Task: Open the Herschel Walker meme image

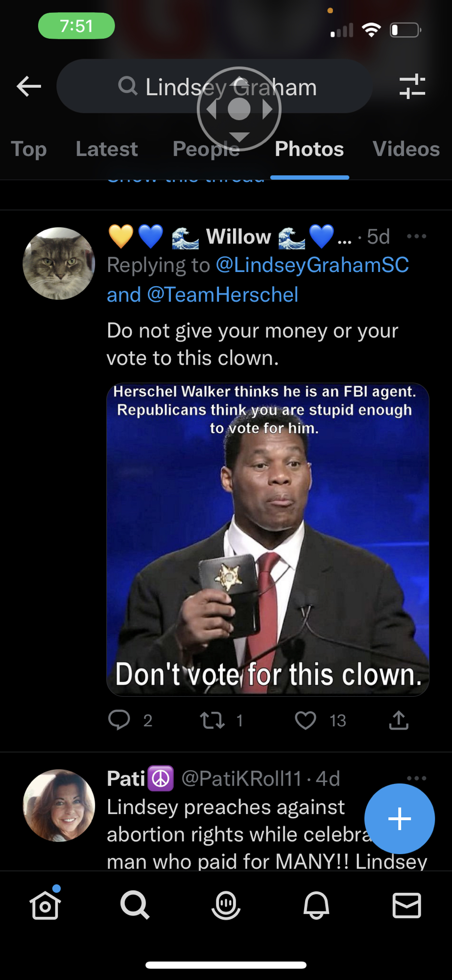Action: tap(268, 539)
